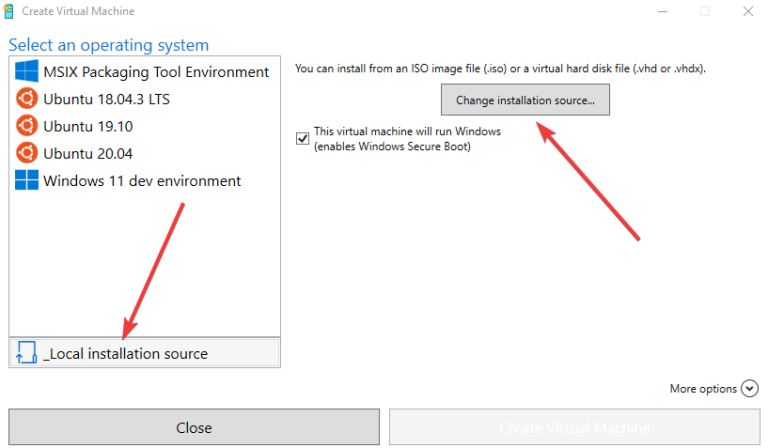
Task: Click the Ubuntu 19.10 logo icon
Action: coord(26,126)
